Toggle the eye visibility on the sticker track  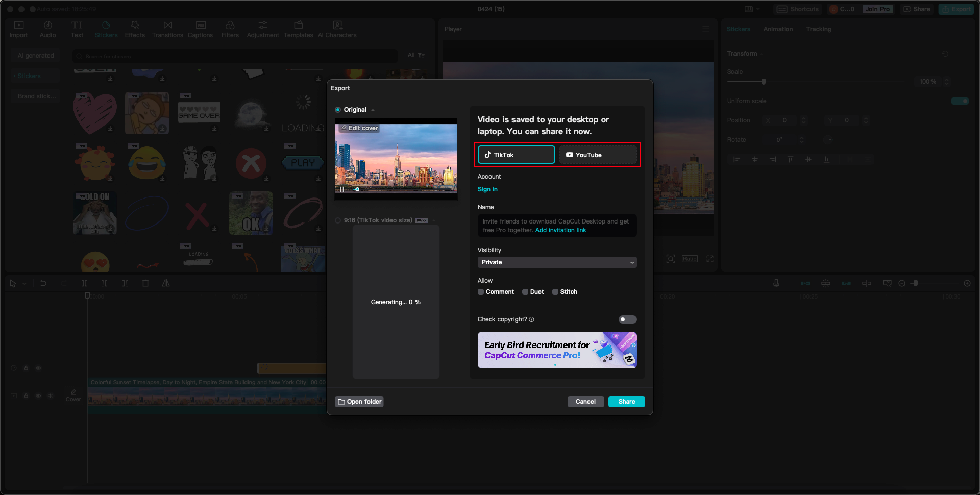pos(38,368)
